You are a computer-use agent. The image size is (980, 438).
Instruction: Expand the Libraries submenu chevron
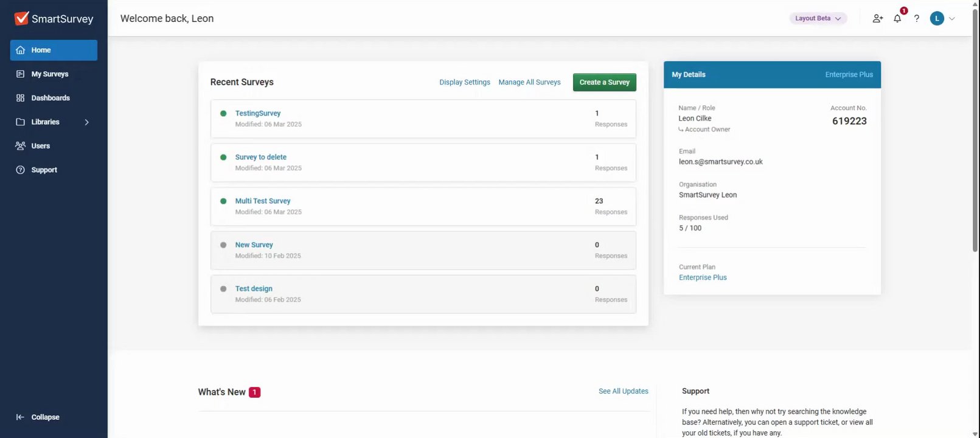pyautogui.click(x=87, y=122)
